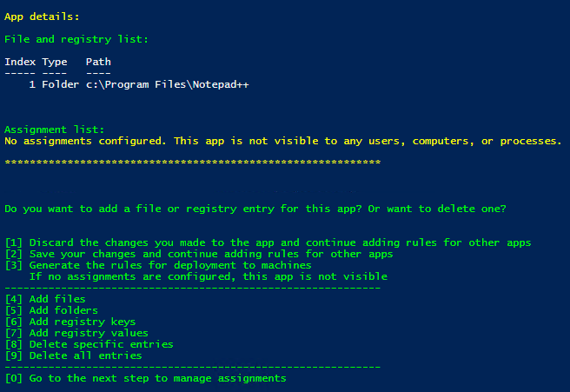This screenshot has width=570, height=392.
Task: Click the Assignment list label
Action: (54, 130)
